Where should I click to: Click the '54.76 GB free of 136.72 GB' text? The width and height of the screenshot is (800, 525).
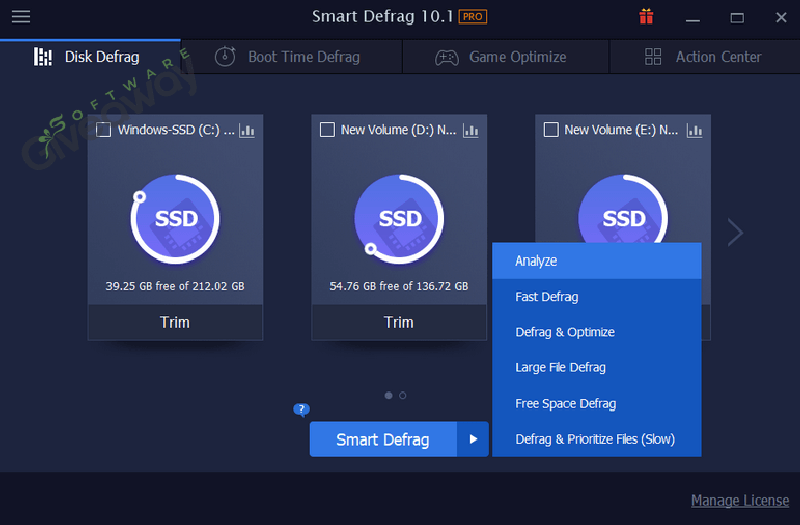399,286
